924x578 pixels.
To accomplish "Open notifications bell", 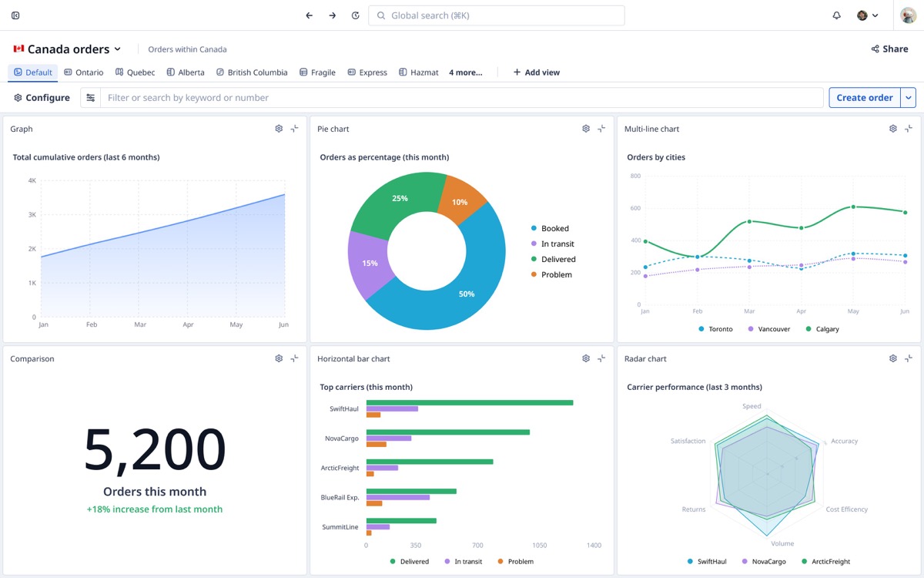I will (x=837, y=15).
